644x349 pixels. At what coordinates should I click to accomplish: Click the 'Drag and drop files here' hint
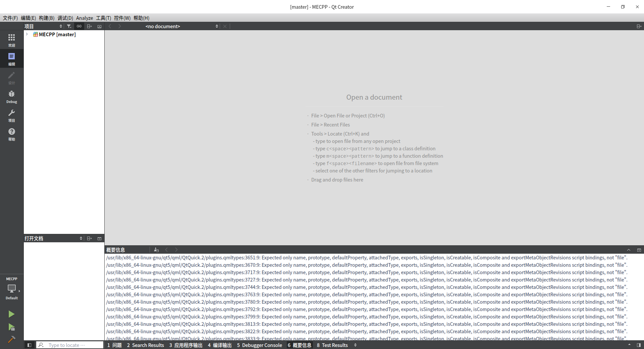click(337, 180)
